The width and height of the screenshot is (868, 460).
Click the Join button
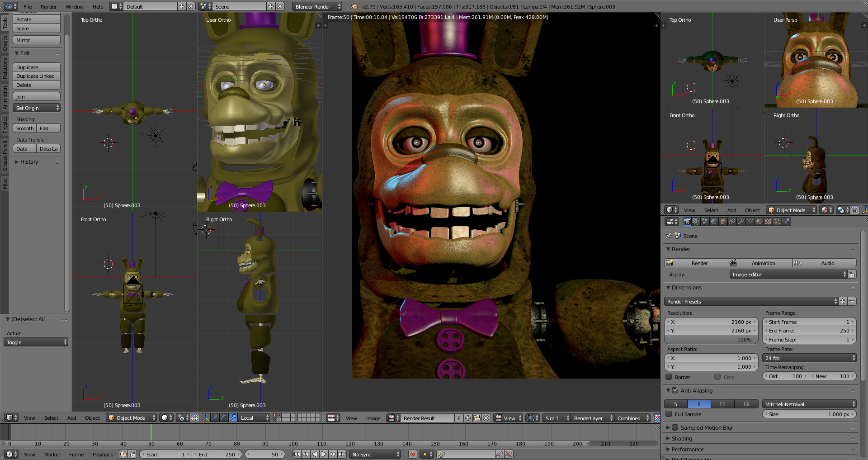[x=37, y=97]
